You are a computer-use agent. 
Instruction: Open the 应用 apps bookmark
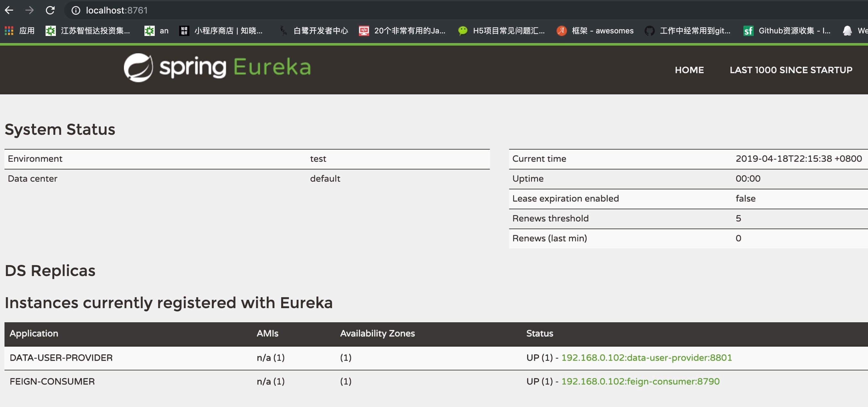(20, 31)
